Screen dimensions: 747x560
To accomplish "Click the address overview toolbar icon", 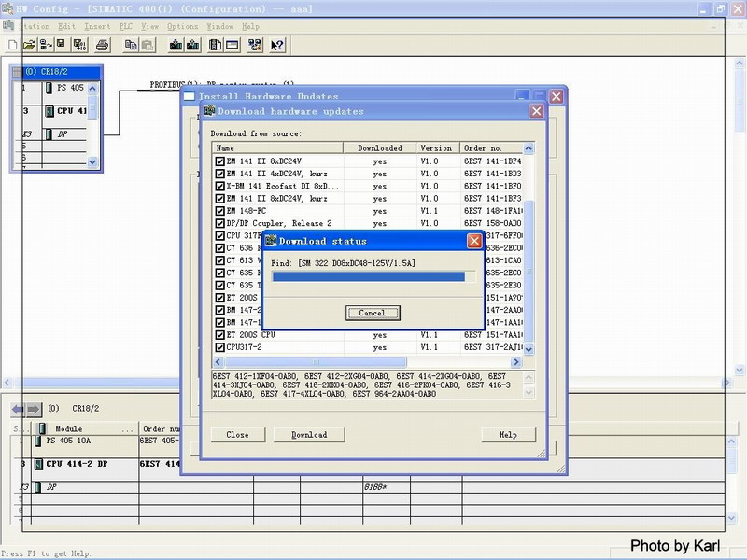I will point(215,45).
